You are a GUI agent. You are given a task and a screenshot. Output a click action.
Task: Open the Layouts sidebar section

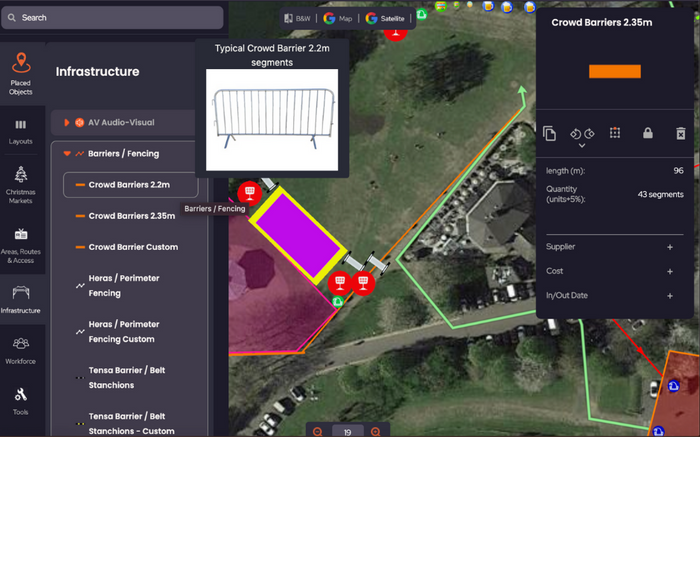pos(20,131)
